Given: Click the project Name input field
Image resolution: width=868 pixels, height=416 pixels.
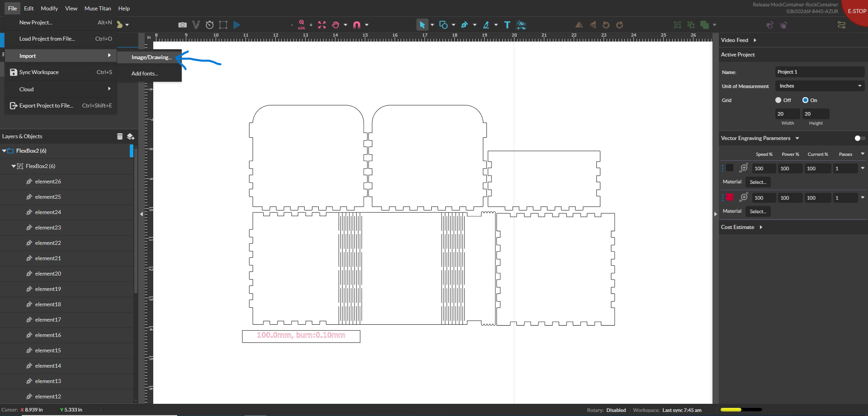Looking at the screenshot, I should [x=820, y=72].
